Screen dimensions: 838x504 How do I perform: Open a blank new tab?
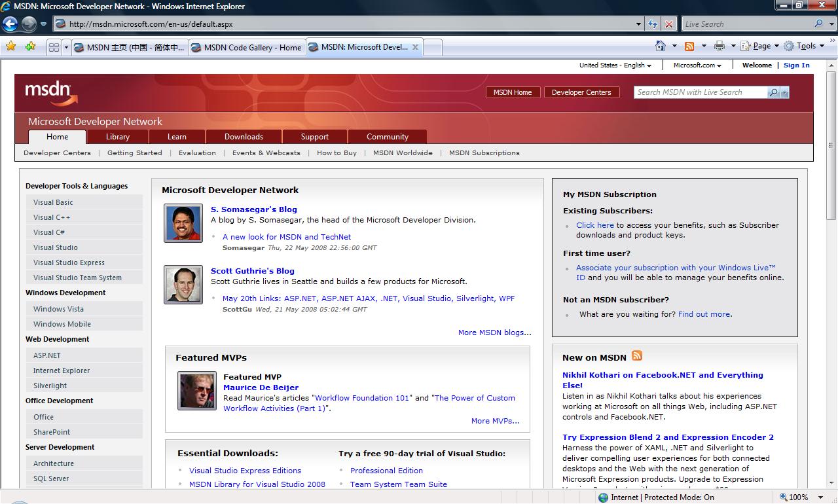433,47
